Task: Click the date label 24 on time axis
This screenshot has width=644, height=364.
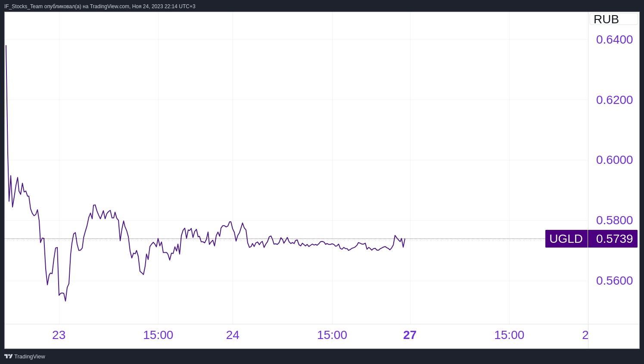Action: 233,335
